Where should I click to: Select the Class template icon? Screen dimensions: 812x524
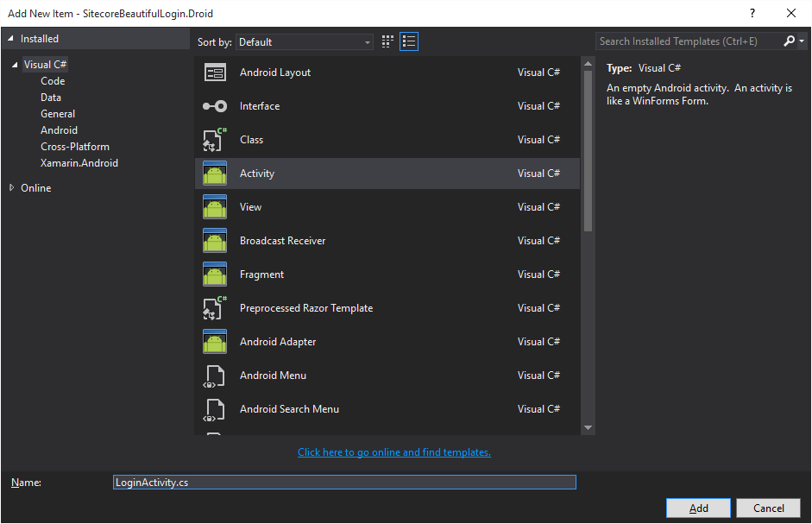(215, 140)
